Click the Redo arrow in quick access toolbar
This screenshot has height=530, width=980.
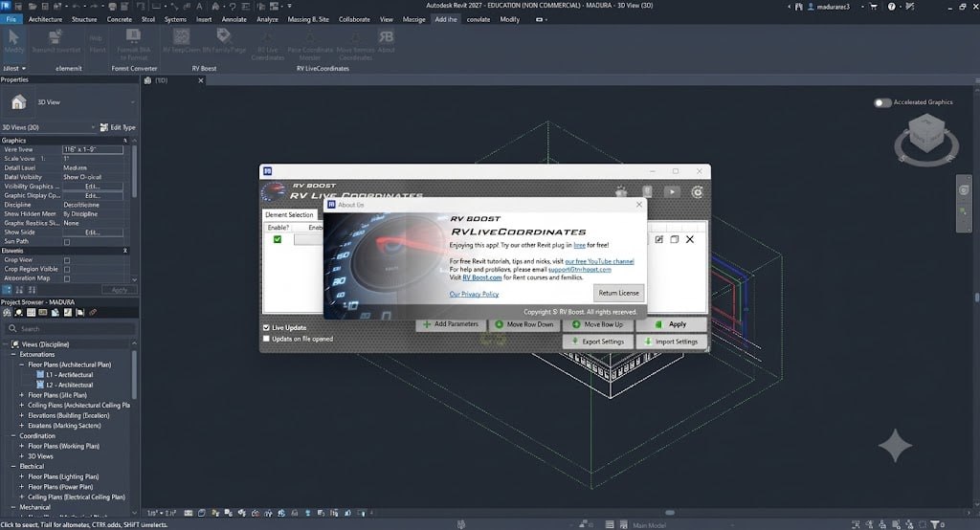tap(95, 6)
